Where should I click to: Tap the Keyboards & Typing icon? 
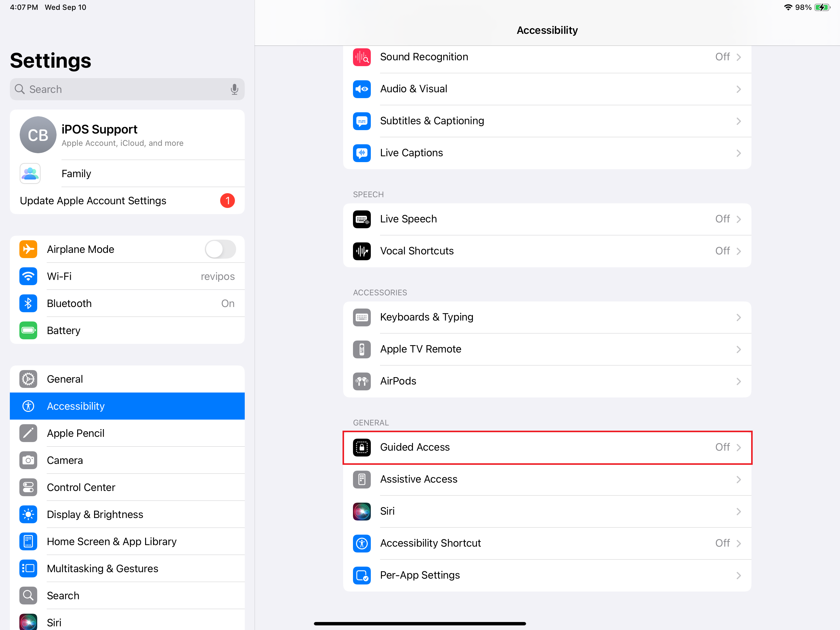pyautogui.click(x=362, y=317)
